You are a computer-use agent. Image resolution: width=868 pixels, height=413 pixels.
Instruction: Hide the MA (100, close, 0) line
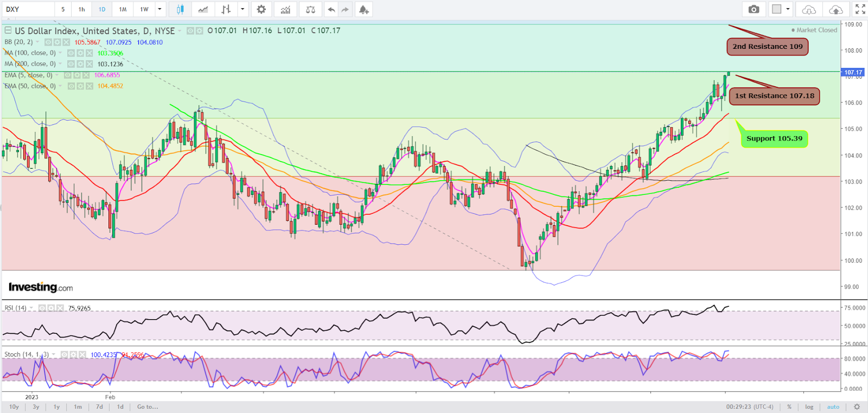71,53
